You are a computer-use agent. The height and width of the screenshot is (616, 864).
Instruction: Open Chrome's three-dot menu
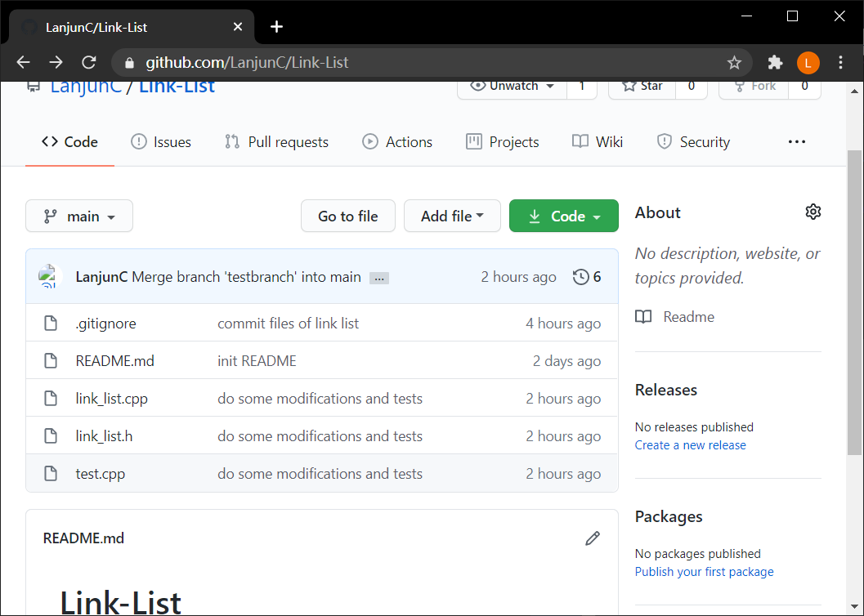coord(840,62)
